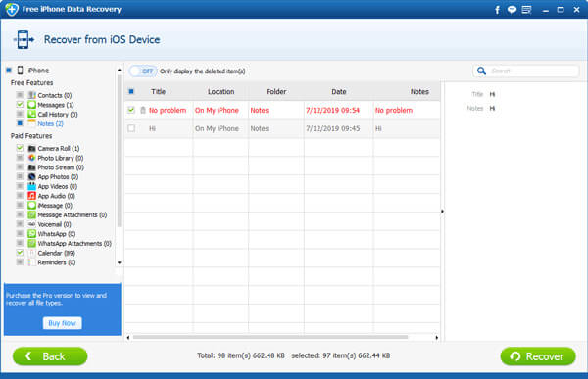Check the Hi note row checkbox

[x=131, y=128]
